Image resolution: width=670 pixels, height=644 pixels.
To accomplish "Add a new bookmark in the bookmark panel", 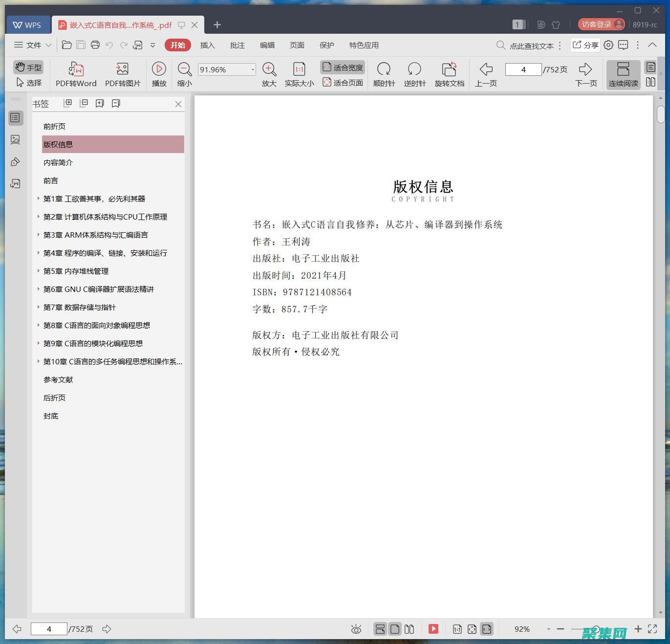I will point(100,103).
